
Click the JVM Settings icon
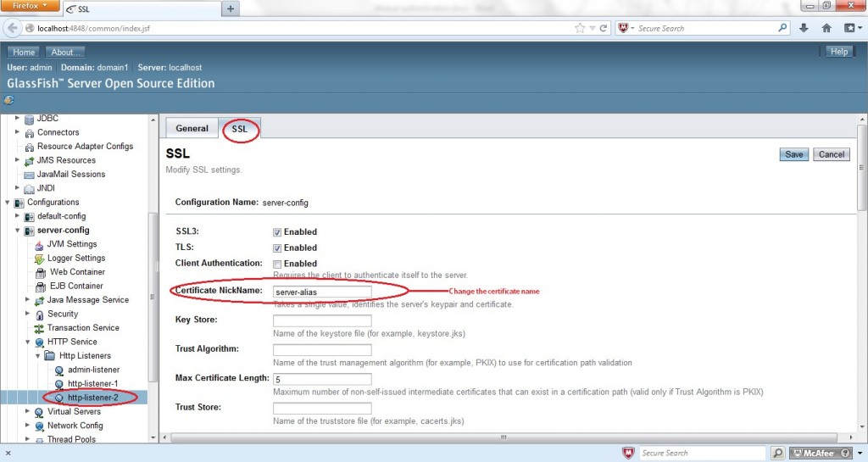tap(39, 244)
